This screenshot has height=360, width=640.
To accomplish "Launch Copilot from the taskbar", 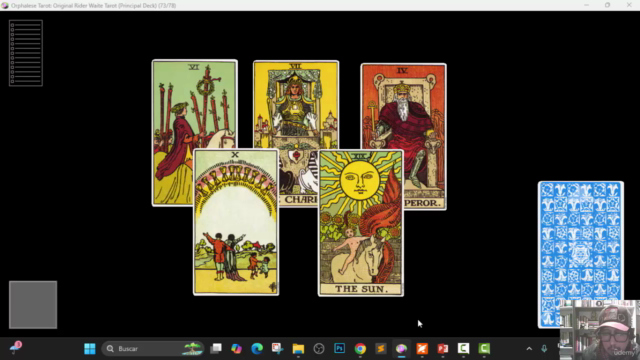I will pos(236,349).
